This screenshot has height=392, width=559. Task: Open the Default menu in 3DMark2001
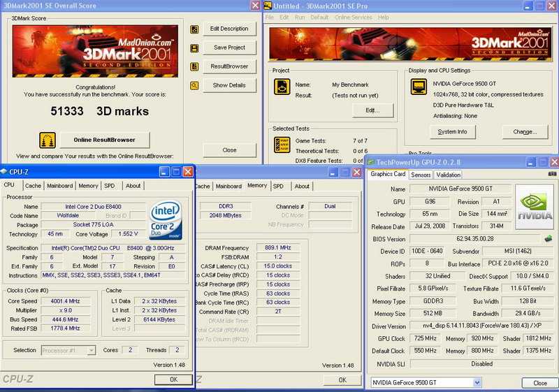click(x=319, y=17)
